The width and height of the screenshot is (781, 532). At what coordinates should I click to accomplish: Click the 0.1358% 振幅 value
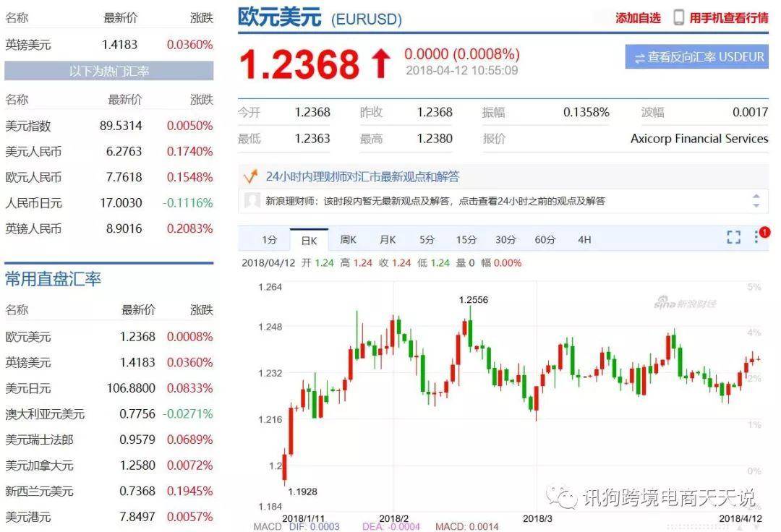click(x=586, y=113)
